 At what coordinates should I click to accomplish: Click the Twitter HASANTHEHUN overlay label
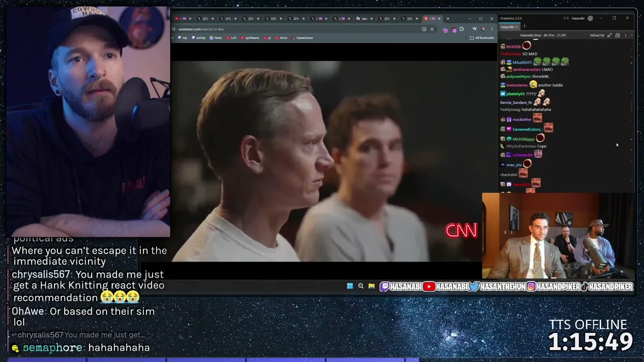[x=498, y=287]
